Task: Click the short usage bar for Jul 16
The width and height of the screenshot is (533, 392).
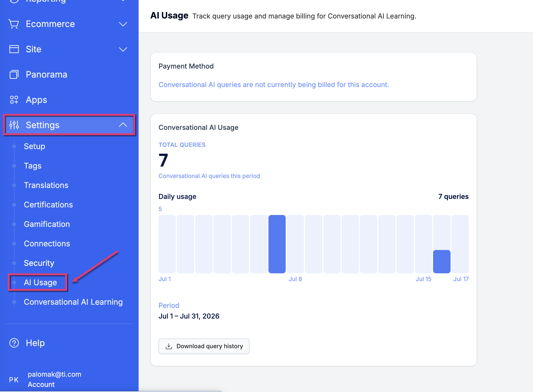Action: [x=442, y=261]
